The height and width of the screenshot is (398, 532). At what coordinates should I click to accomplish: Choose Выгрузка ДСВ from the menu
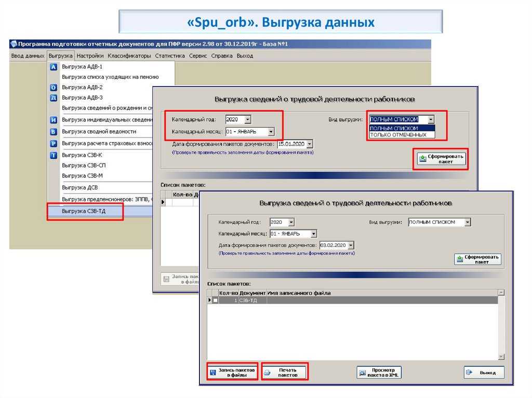coord(79,187)
